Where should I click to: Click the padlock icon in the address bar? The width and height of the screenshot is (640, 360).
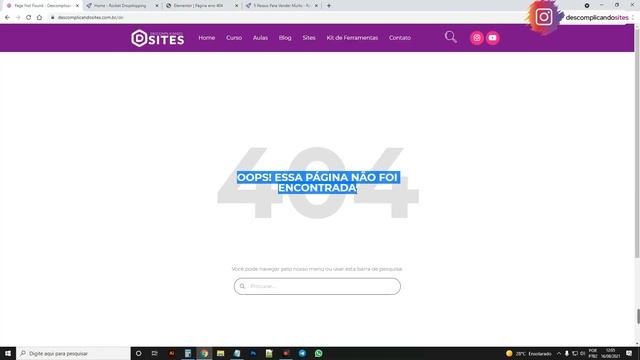coord(53,18)
